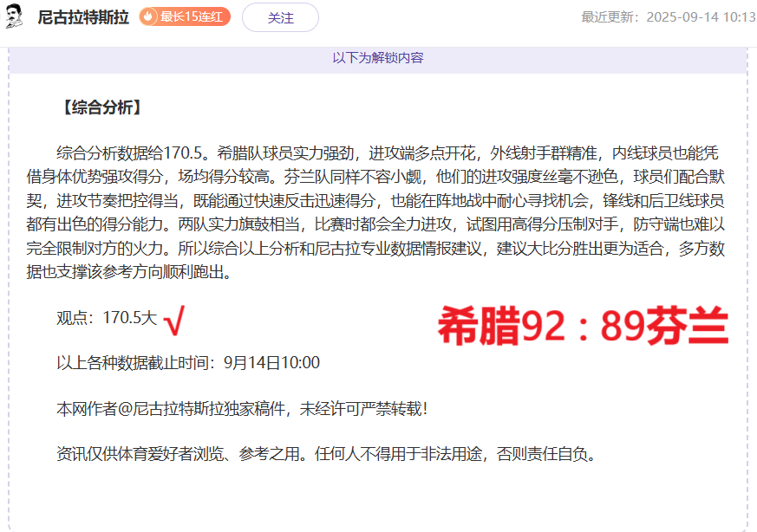Screen dimensions: 757x532
Task: Click paragraph starting 综合分析数据给170.5
Action: [x=375, y=212]
